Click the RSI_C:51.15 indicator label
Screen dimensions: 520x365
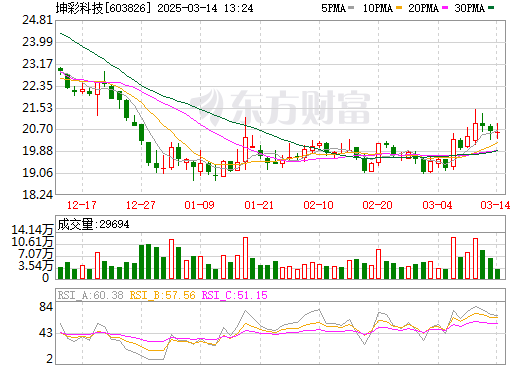tap(235, 295)
